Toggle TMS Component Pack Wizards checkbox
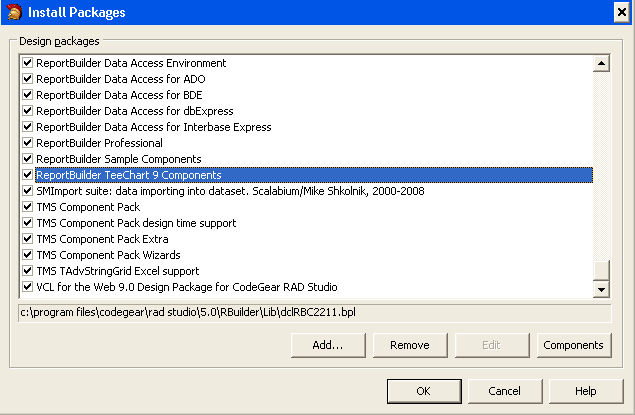 (28, 255)
